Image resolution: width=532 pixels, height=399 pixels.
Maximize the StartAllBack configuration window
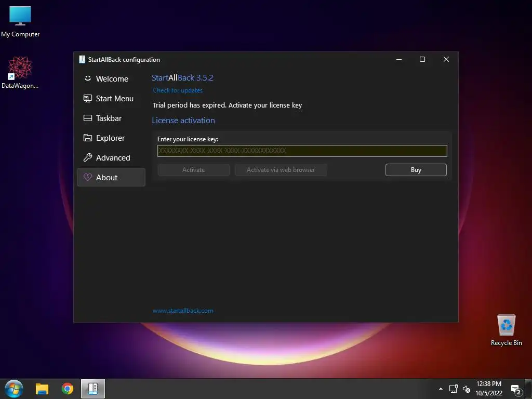click(x=422, y=59)
